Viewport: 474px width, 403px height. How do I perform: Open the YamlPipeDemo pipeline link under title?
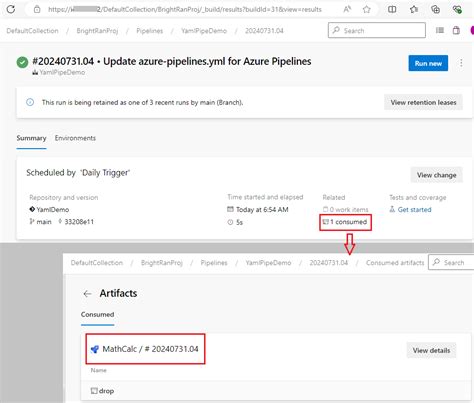click(x=62, y=72)
